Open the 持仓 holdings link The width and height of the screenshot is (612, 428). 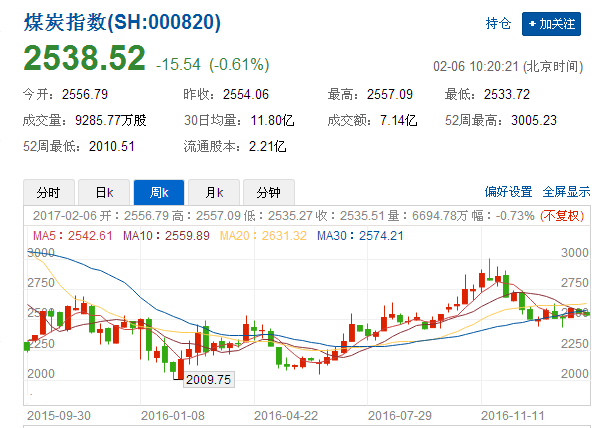coord(498,22)
